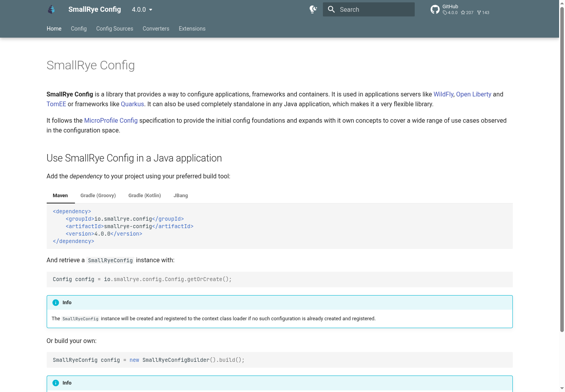Click the page vertical scrollbar

pyautogui.click(x=562, y=169)
